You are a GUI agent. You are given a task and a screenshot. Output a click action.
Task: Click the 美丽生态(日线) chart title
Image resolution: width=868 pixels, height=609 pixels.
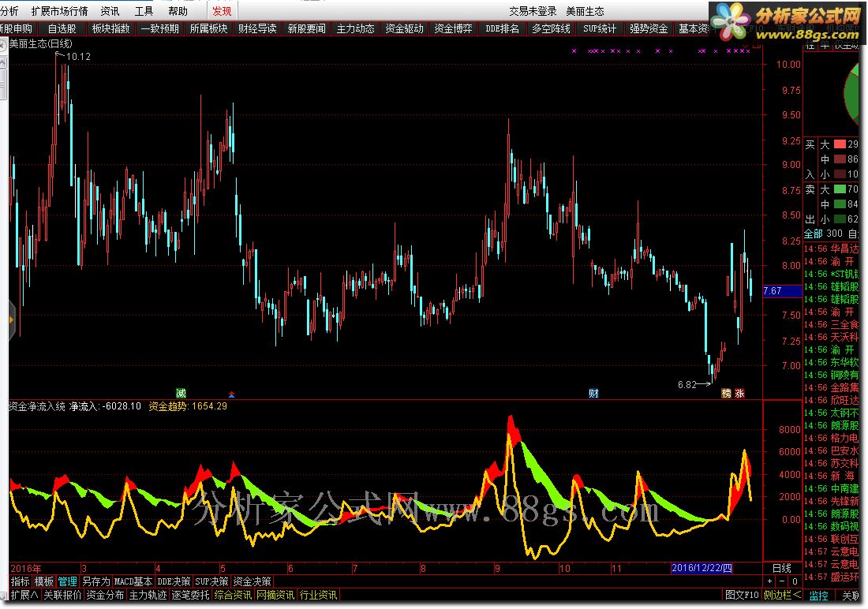[40, 43]
